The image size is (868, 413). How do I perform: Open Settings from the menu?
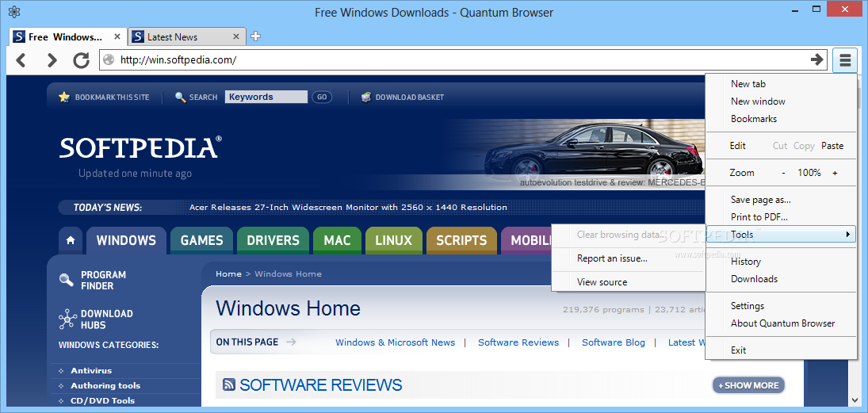click(748, 306)
